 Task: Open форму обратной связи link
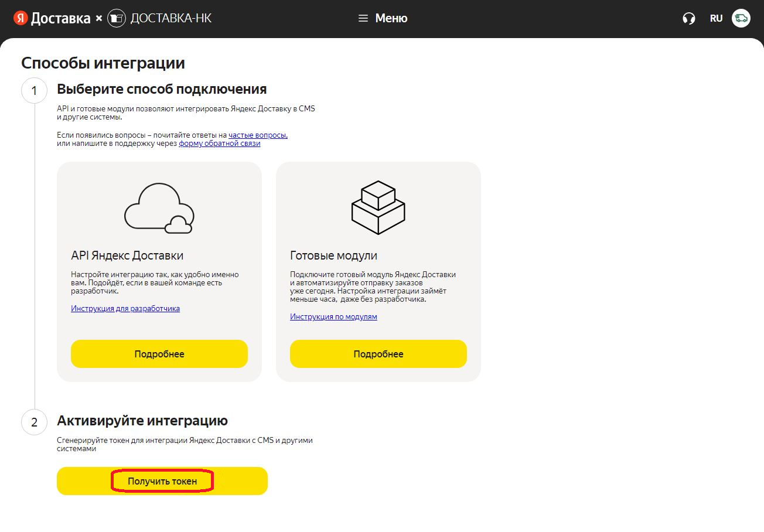220,143
